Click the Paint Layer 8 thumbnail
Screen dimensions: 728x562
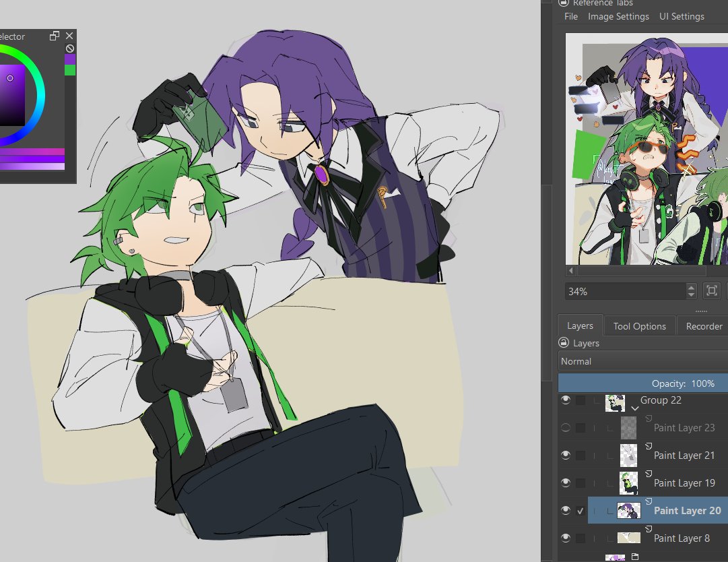click(x=628, y=538)
